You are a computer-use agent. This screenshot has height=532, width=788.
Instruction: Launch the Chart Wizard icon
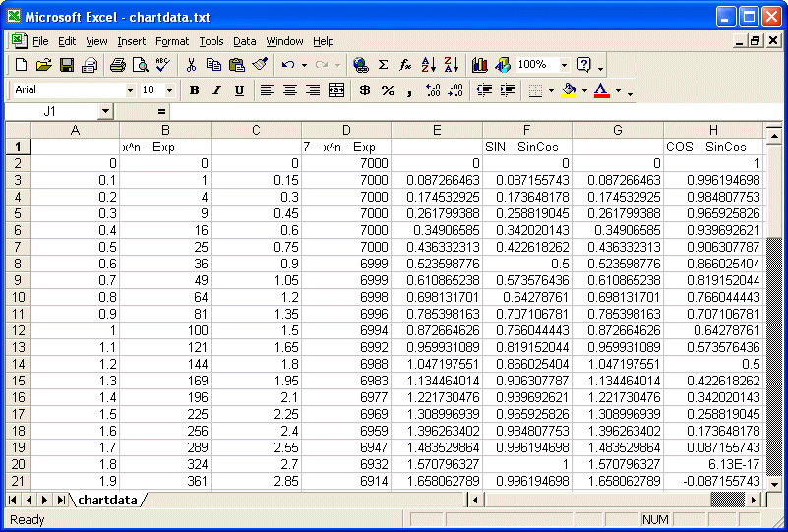479,65
